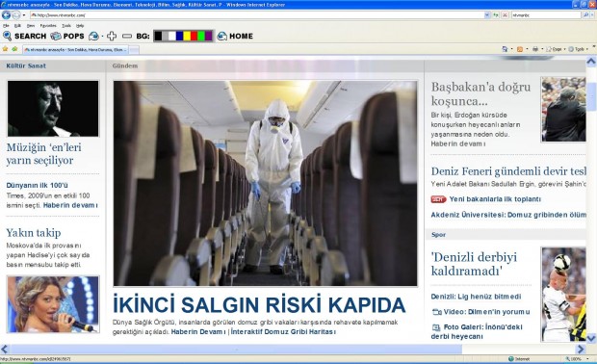Click the browser Back arrow button

tap(6, 14)
